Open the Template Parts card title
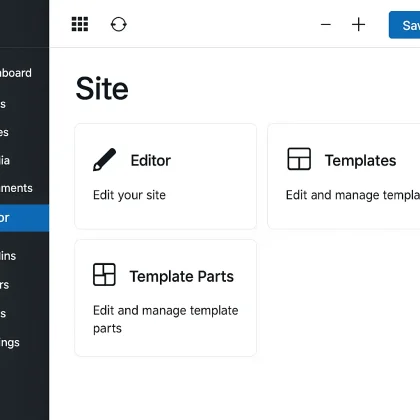 pos(182,276)
